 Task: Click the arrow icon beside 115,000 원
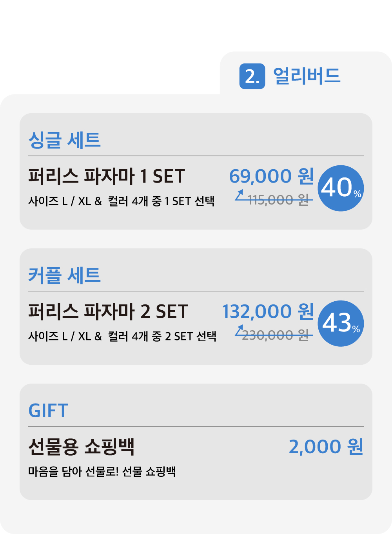[x=240, y=195]
